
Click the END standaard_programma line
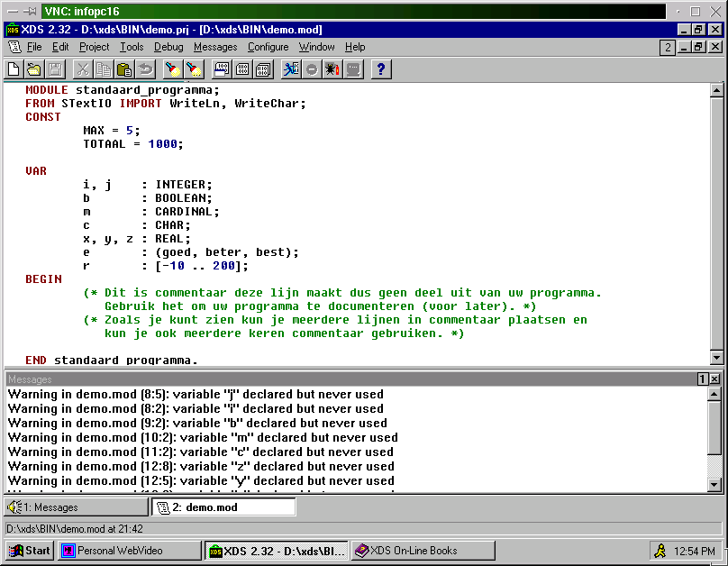coord(112,360)
